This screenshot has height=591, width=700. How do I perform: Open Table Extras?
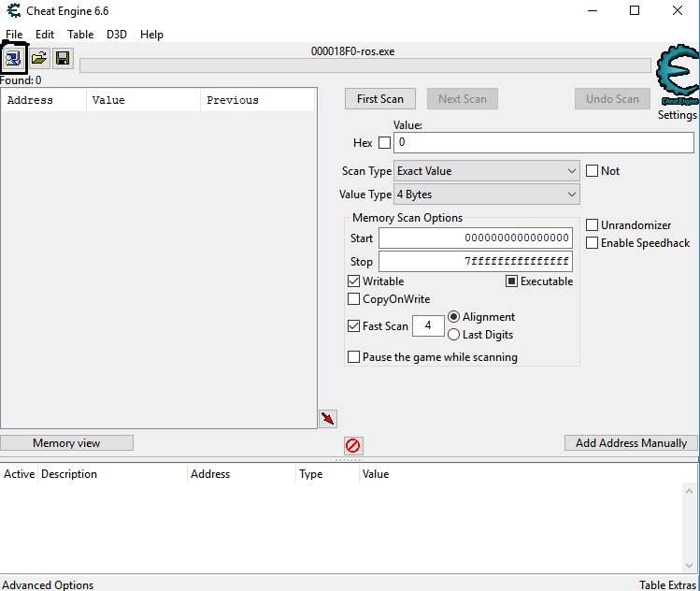pyautogui.click(x=667, y=584)
